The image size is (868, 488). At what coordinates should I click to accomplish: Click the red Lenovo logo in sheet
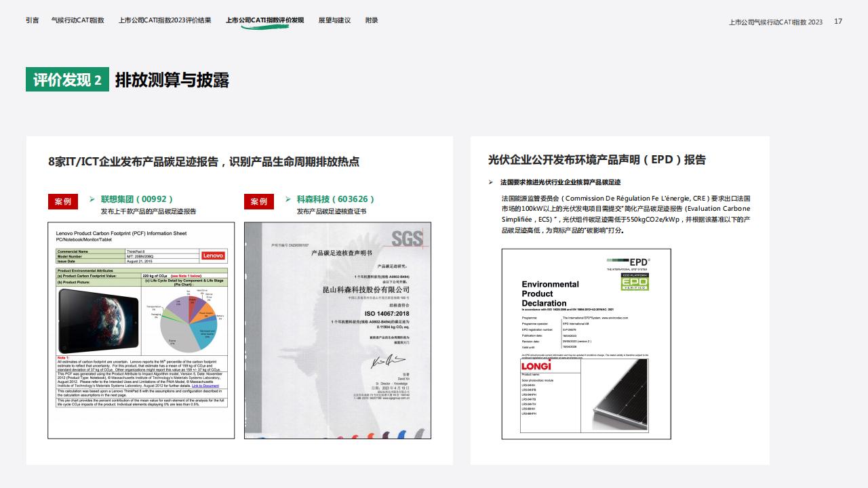pyautogui.click(x=213, y=256)
